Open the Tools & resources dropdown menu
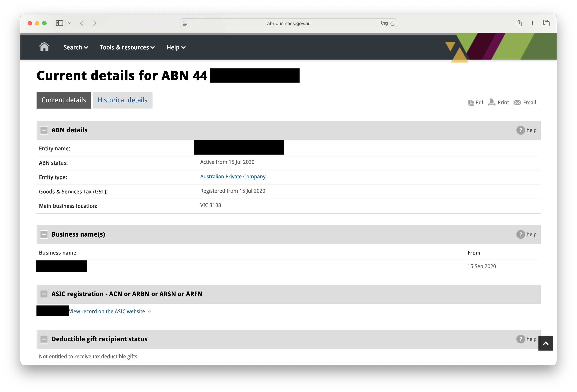The height and width of the screenshot is (392, 577). (127, 47)
